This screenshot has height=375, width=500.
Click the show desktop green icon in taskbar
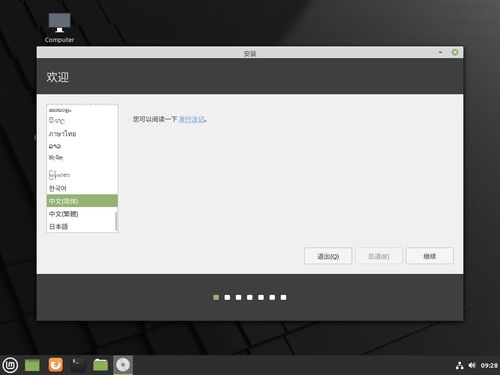32,365
